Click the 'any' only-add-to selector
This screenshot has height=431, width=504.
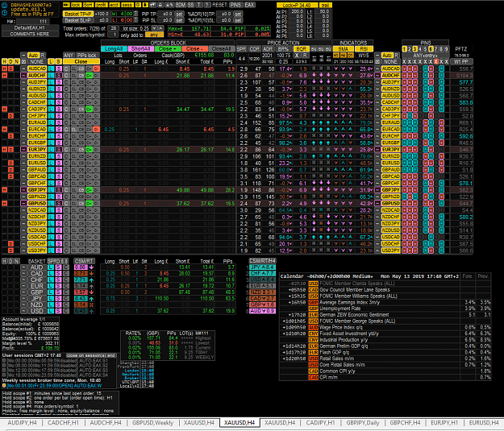(154, 35)
